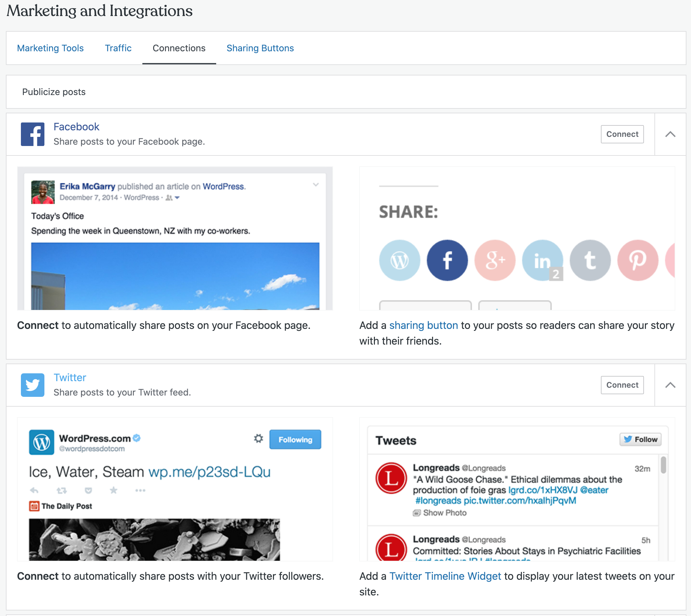
Task: Click the Following button in tweet preview
Action: [296, 440]
